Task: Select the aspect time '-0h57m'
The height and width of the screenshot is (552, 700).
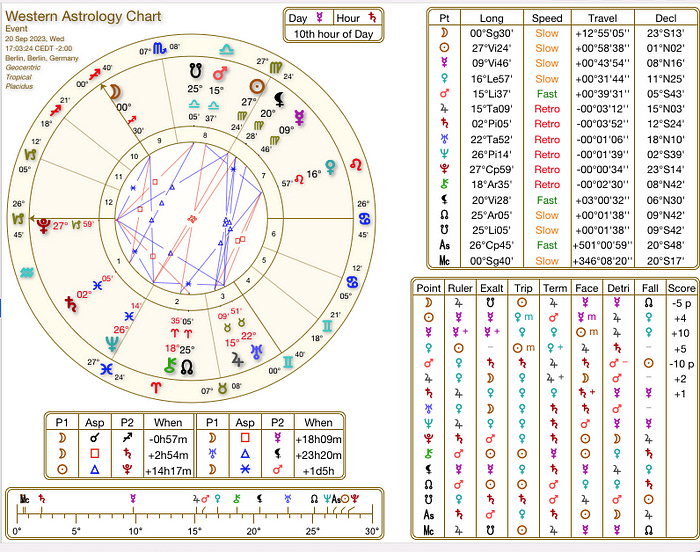Action: pyautogui.click(x=168, y=439)
